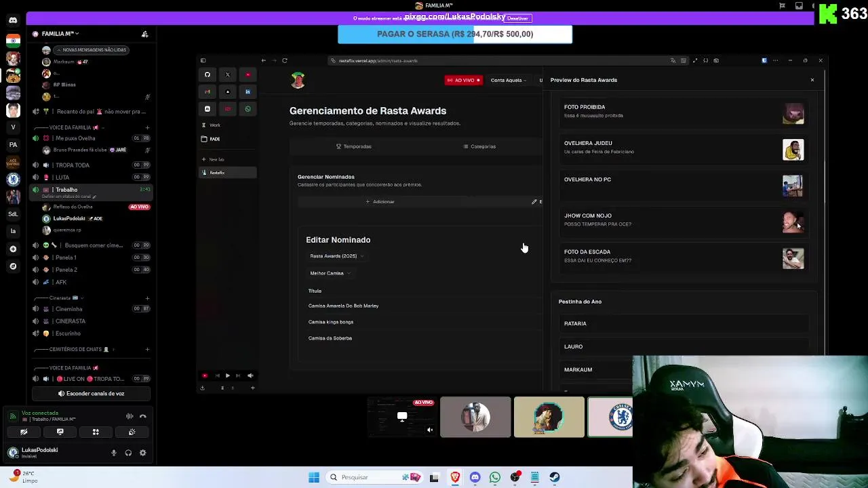Screen dimensions: 868x488
Task: Open FOTO DA ESCADA nominee thumbnail
Action: (x=793, y=258)
